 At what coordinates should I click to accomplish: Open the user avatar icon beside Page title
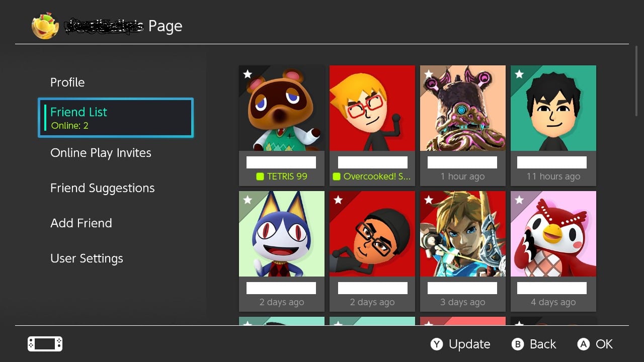45,26
